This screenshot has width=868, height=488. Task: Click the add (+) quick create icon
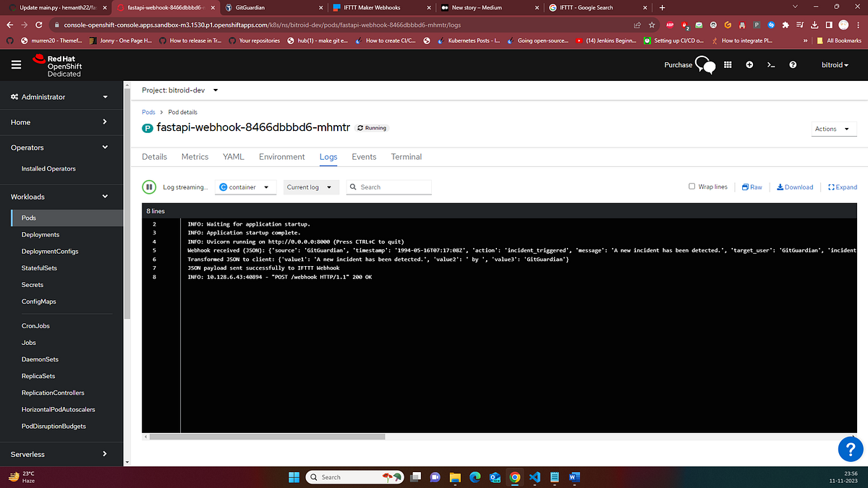[x=749, y=64]
